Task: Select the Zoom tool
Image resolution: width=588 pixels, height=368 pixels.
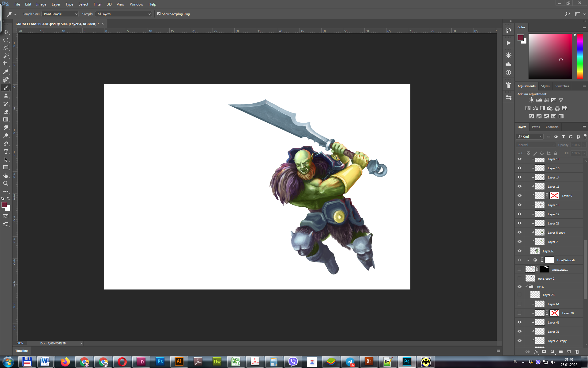Action: point(6,183)
